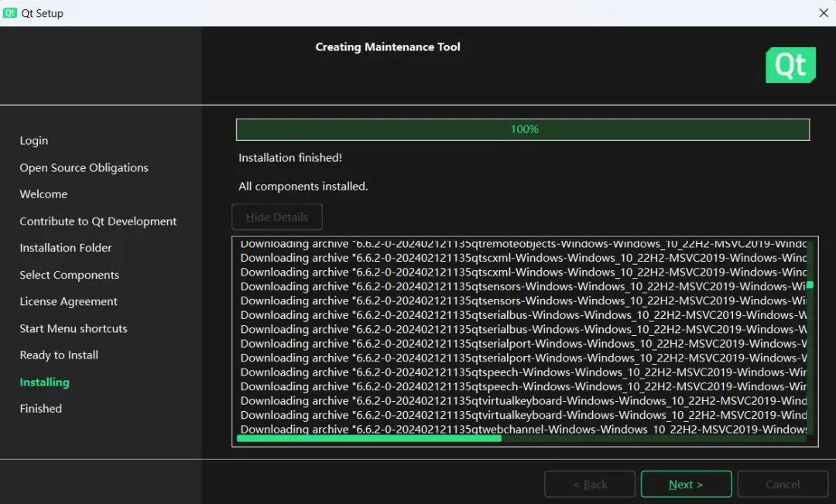
Task: Click the Qt Setup title bar icon
Action: pyautogui.click(x=10, y=12)
